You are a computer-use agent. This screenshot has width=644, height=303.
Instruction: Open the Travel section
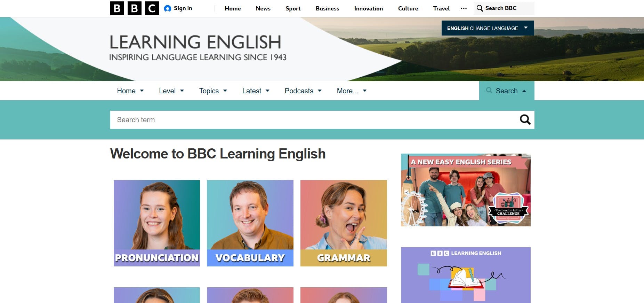click(x=441, y=8)
